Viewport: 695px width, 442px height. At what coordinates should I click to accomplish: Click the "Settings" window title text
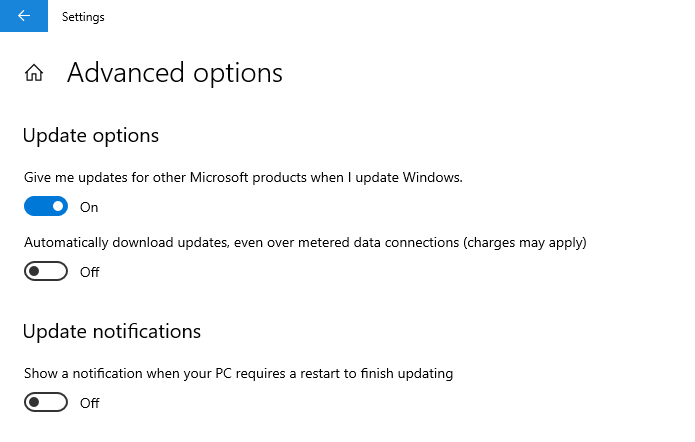click(83, 17)
